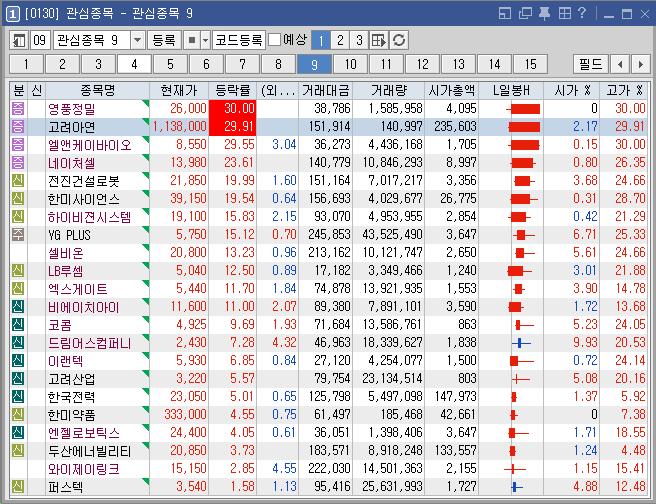
Task: Switch to watchlist tab 12
Action: pyautogui.click(x=423, y=64)
